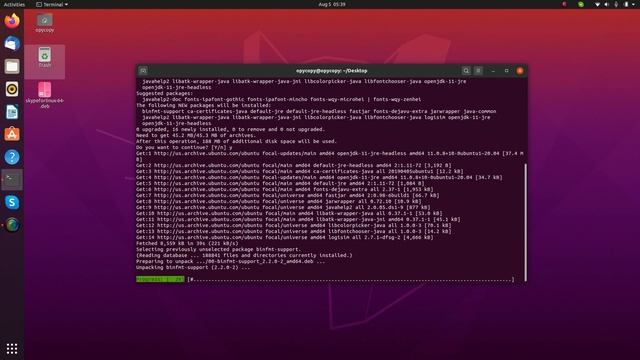640x360 pixels.
Task: Start Rhythmbox music player from the dock
Action: [x=12, y=89]
